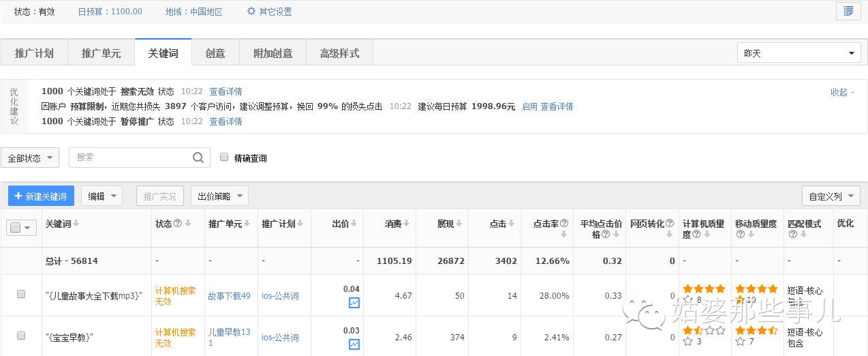
Task: Click the 0.04 bid value
Action: click(x=352, y=289)
